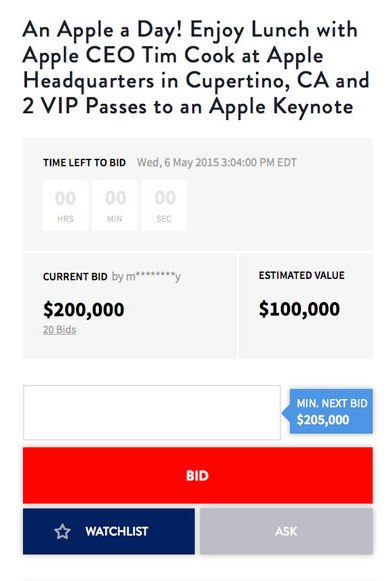Viewport: 387px width, 581px height.
Task: Click the bidder name m********y
Action: click(153, 276)
